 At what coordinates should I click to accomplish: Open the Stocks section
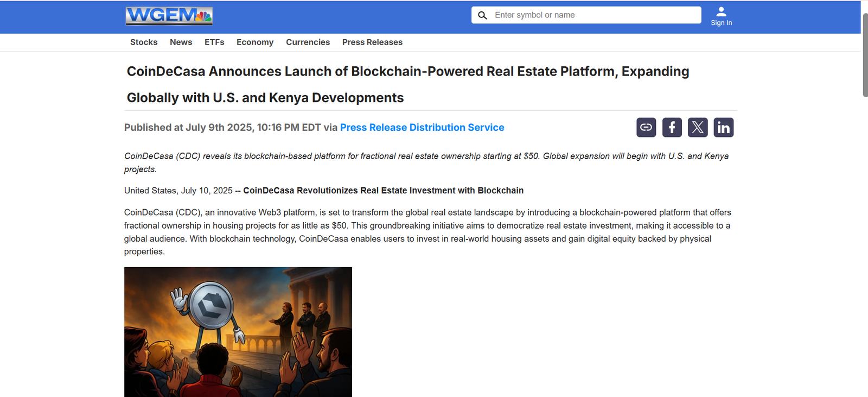coord(144,42)
